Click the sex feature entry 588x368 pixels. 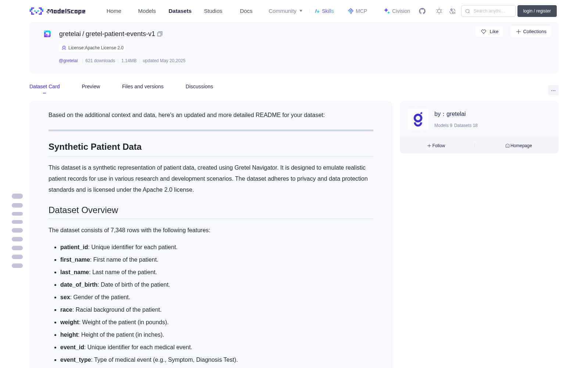[95, 297]
